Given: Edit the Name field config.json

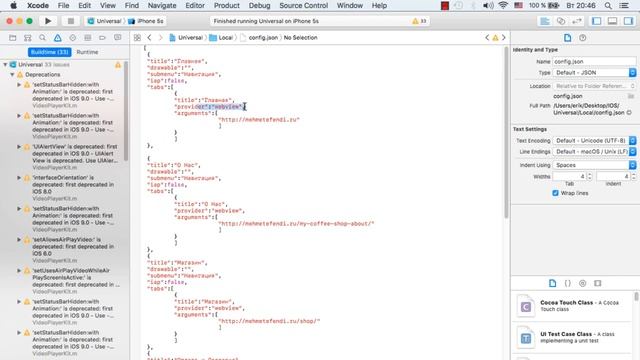Looking at the screenshot, I should click(x=594, y=62).
